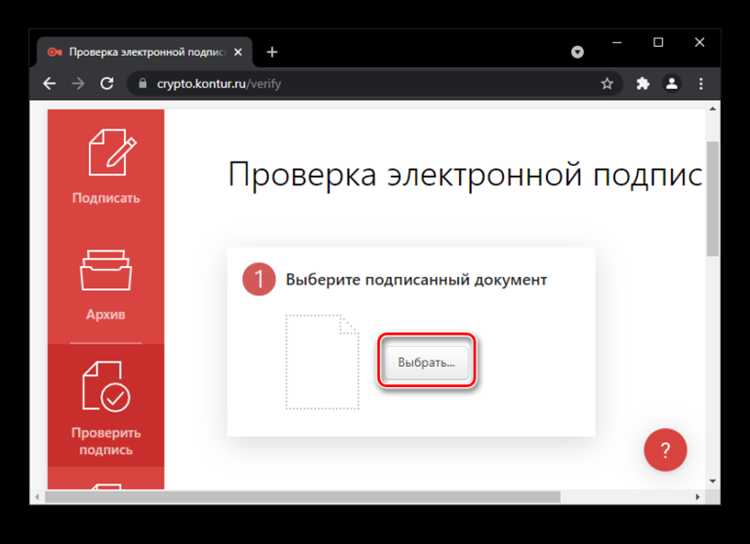
Task: Click the Выбрать... file button
Action: (x=426, y=362)
